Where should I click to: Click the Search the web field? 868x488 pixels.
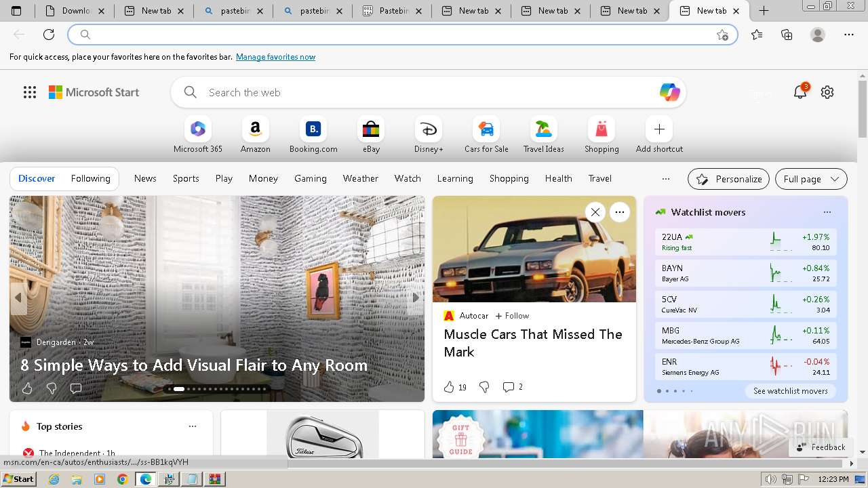427,92
